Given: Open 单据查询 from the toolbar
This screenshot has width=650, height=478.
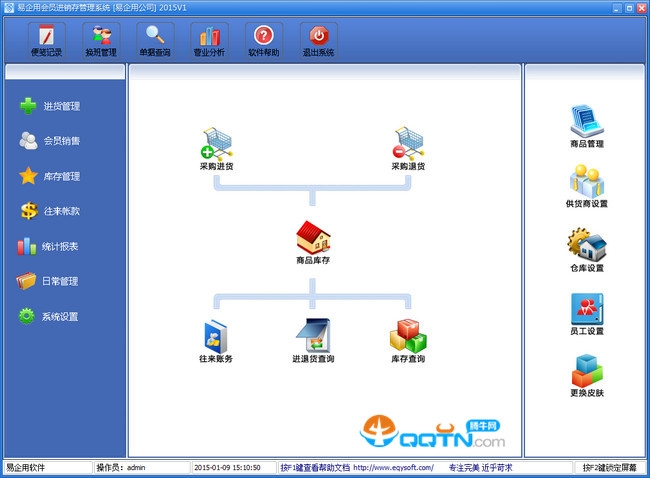Looking at the screenshot, I should pos(155,40).
